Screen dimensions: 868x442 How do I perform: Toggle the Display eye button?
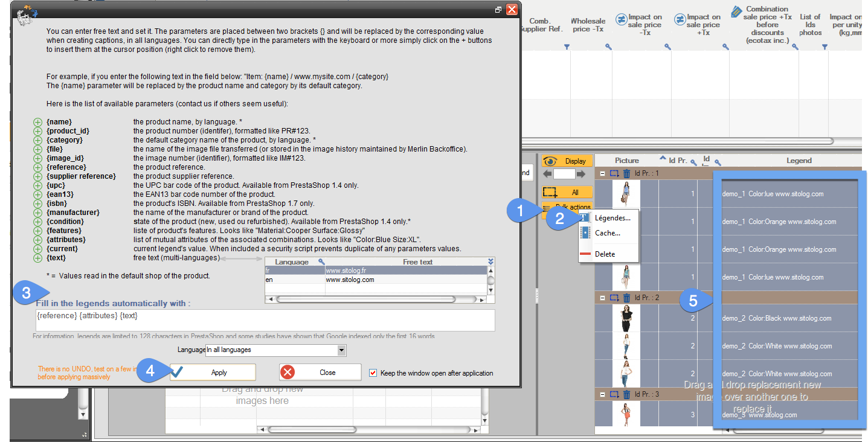point(567,161)
